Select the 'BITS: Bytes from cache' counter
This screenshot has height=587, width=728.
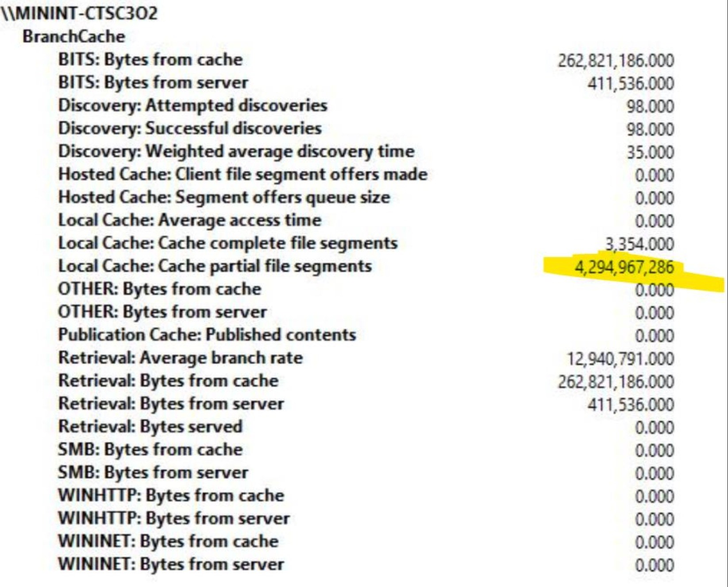point(150,60)
